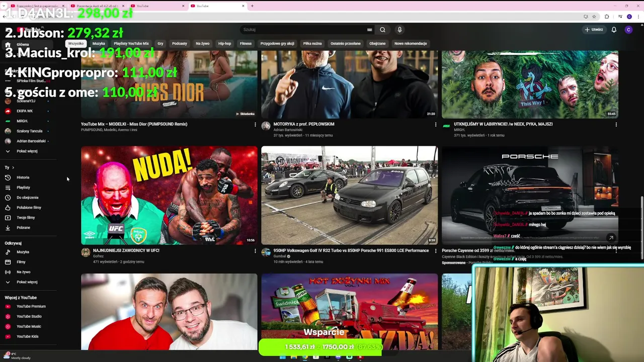Open browser extensions puzzle icon

click(607, 17)
